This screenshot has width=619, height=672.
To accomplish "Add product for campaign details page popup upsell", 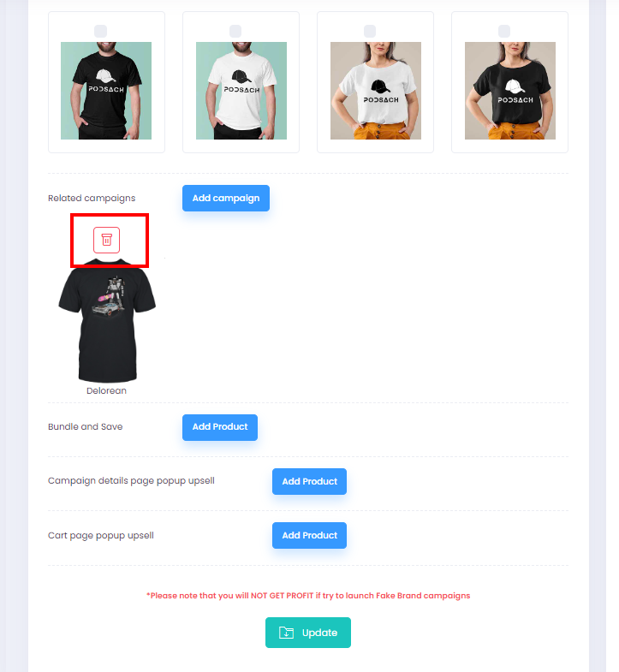I will click(x=310, y=481).
